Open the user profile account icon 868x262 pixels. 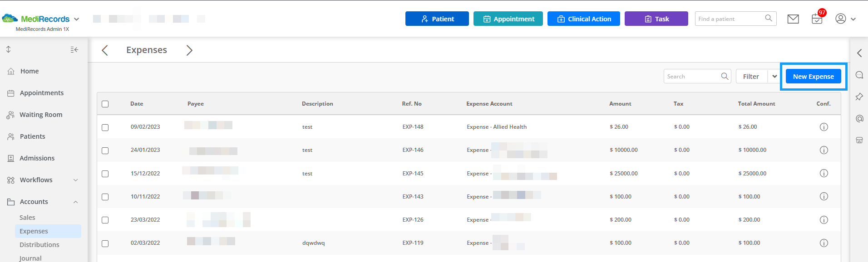click(841, 19)
